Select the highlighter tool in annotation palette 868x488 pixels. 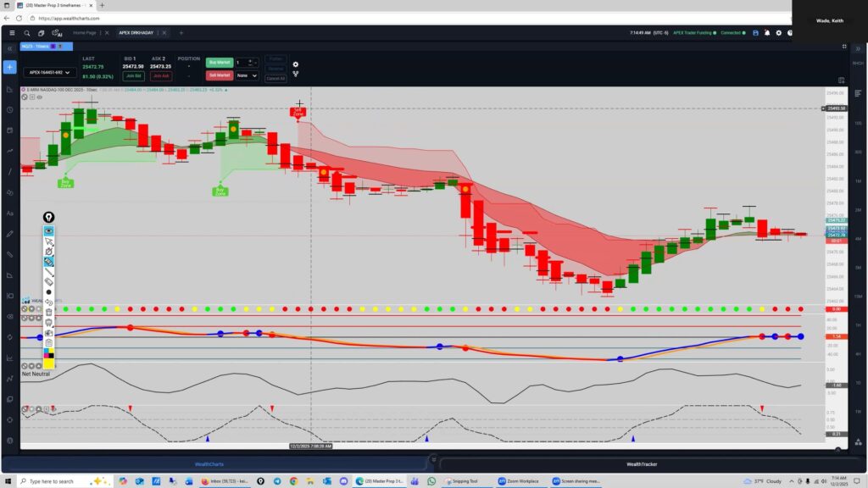coord(49,262)
